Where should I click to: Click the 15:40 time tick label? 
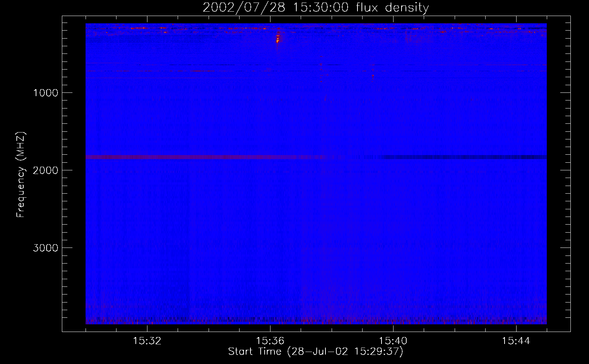coord(393,341)
